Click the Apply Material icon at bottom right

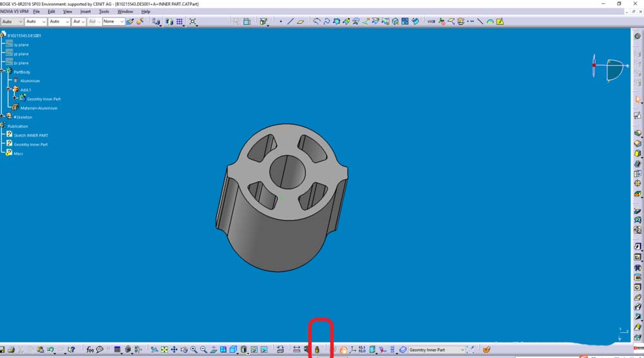pos(486,350)
